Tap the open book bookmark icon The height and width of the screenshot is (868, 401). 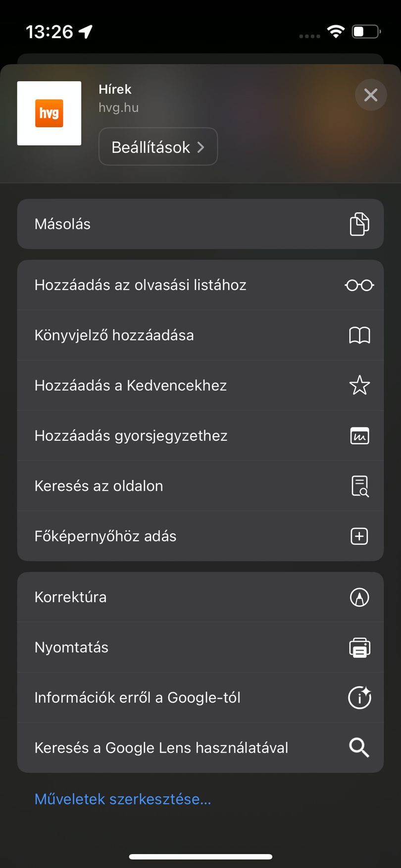pyautogui.click(x=359, y=335)
